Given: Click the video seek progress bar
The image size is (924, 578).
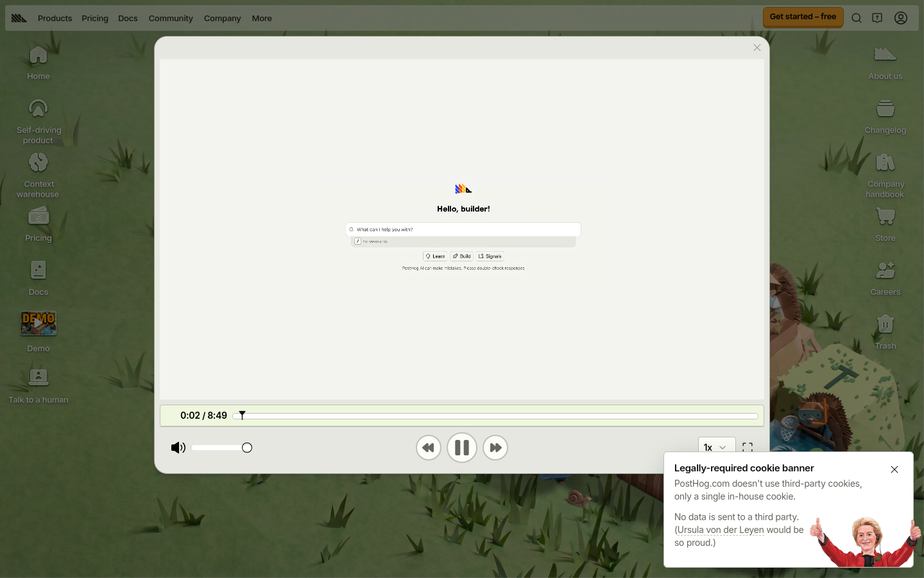Looking at the screenshot, I should click(x=495, y=416).
